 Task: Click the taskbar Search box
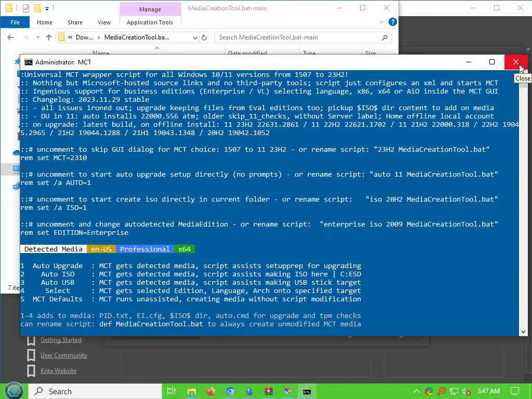(95, 391)
